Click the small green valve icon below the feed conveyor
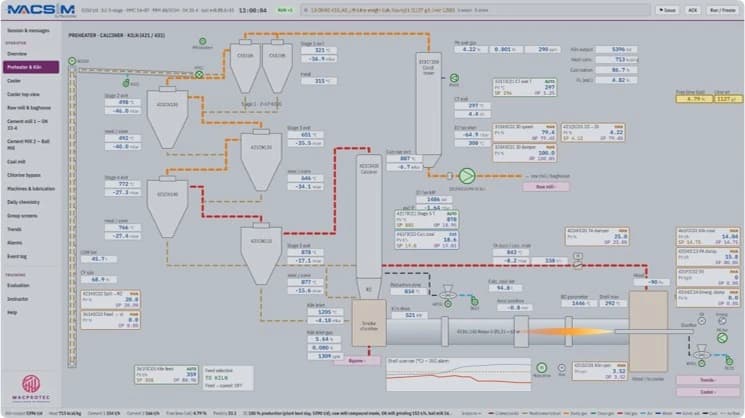Image resolution: width=745 pixels, height=418 pixels. [x=126, y=84]
